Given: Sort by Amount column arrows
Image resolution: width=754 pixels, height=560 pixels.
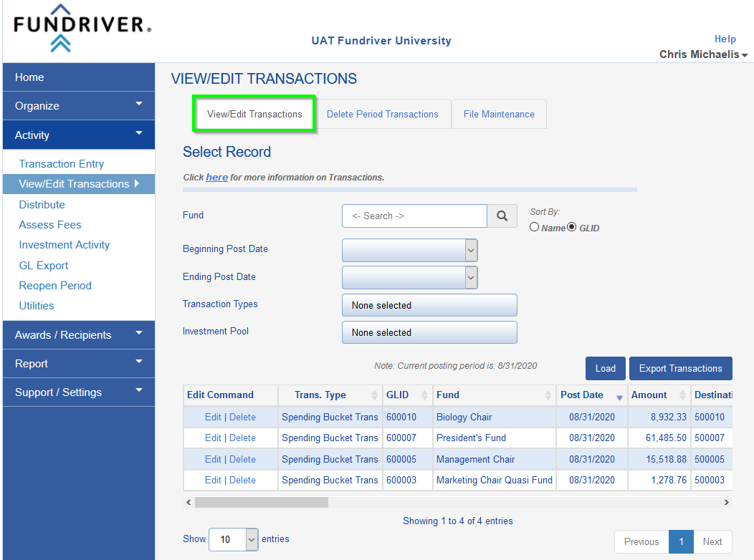Looking at the screenshot, I should point(682,395).
